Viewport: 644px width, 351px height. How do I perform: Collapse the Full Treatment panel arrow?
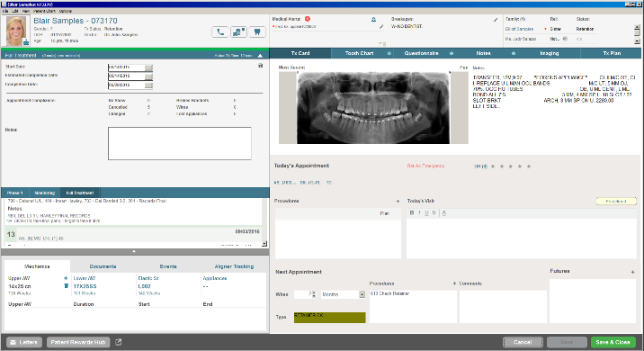pos(260,56)
